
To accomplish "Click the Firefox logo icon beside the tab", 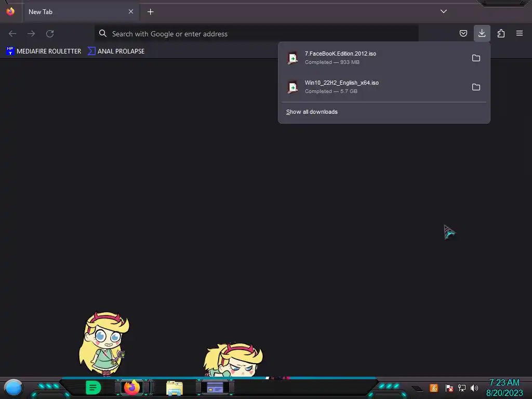I will [x=10, y=11].
